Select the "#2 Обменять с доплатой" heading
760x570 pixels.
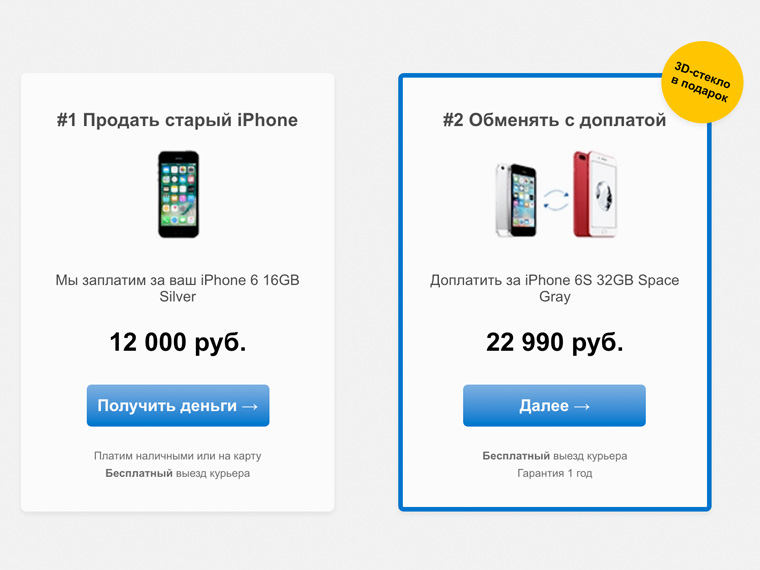coord(554,120)
